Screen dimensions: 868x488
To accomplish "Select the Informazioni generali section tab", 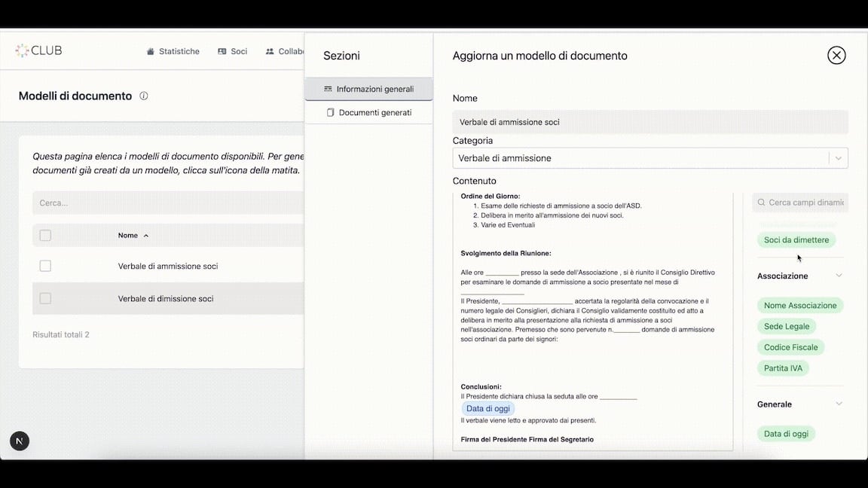I will click(368, 89).
